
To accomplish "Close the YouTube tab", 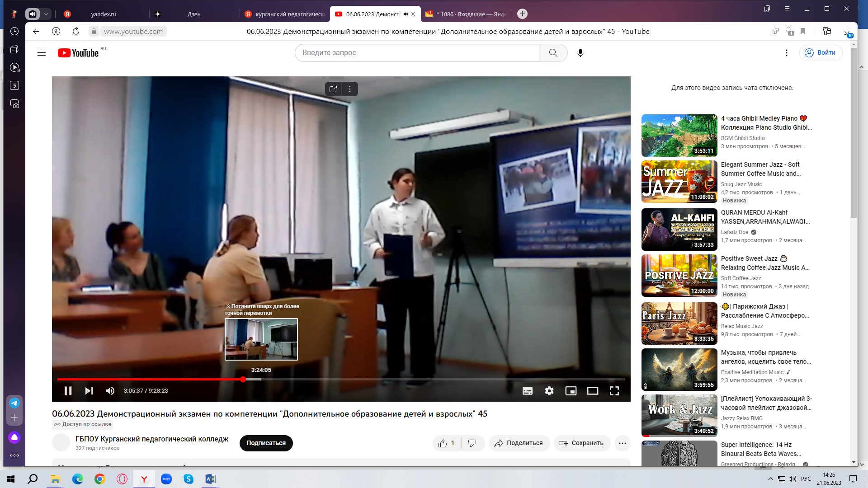I will click(x=413, y=14).
